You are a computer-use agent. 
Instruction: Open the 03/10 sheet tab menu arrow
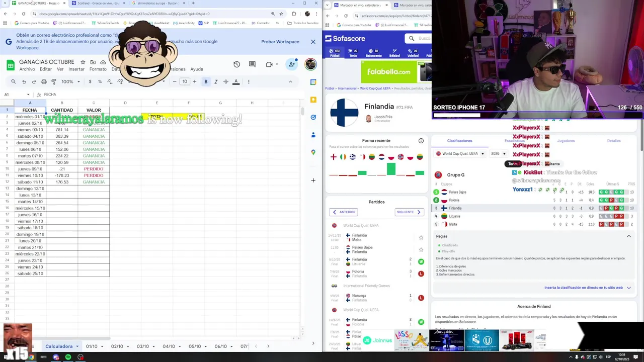pyautogui.click(x=153, y=346)
